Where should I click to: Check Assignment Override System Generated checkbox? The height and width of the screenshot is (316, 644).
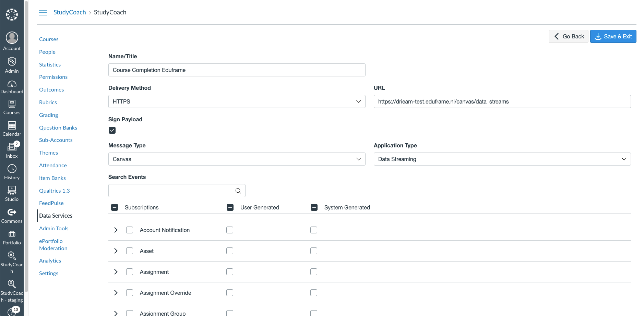point(314,293)
